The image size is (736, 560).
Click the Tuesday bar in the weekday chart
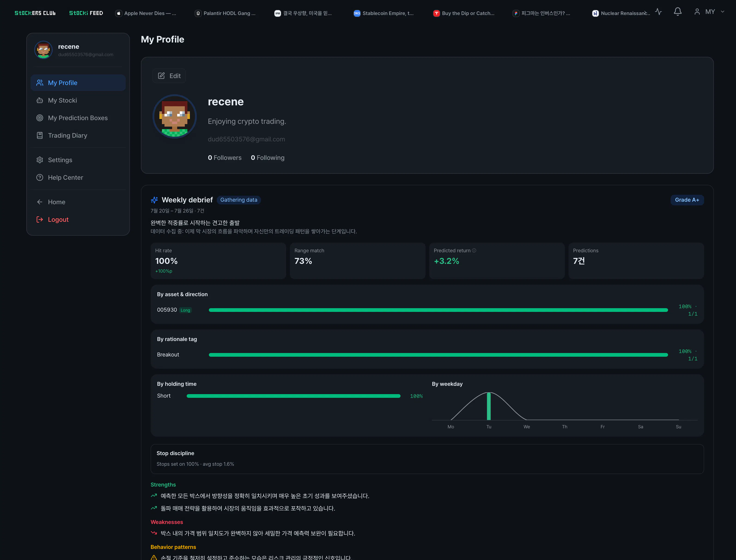(x=489, y=406)
